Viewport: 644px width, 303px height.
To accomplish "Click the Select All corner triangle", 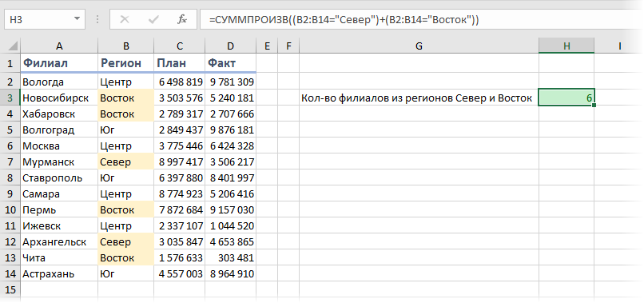I will (x=13, y=46).
